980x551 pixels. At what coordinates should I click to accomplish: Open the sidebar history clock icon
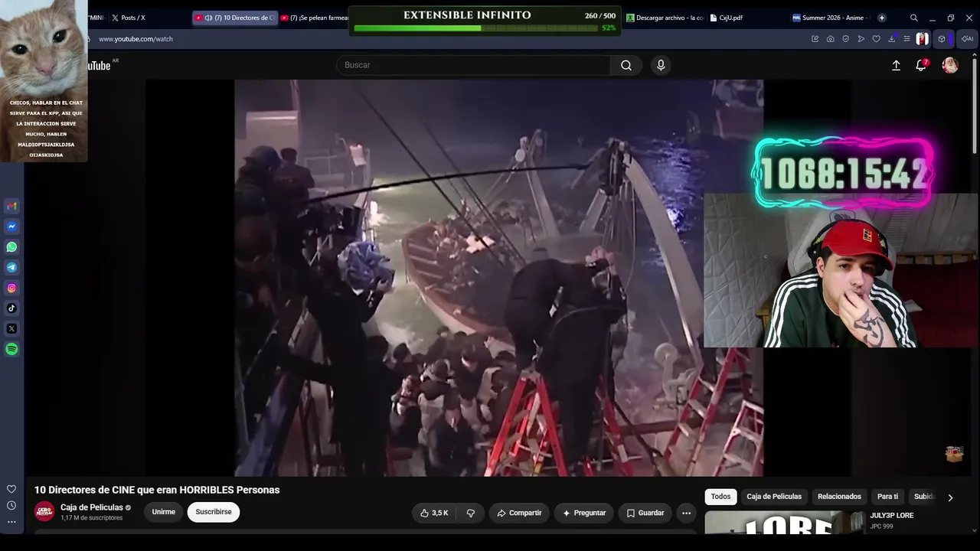pos(11,505)
